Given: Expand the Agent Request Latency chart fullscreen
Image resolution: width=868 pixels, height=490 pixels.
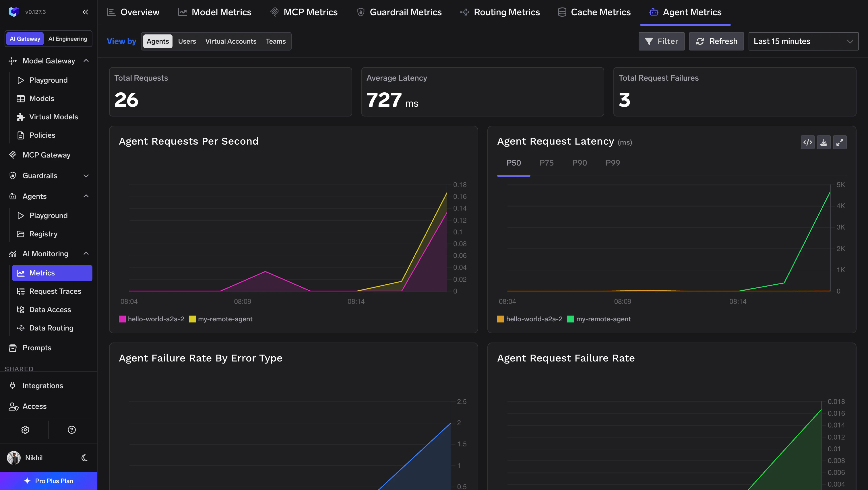Looking at the screenshot, I should point(840,142).
